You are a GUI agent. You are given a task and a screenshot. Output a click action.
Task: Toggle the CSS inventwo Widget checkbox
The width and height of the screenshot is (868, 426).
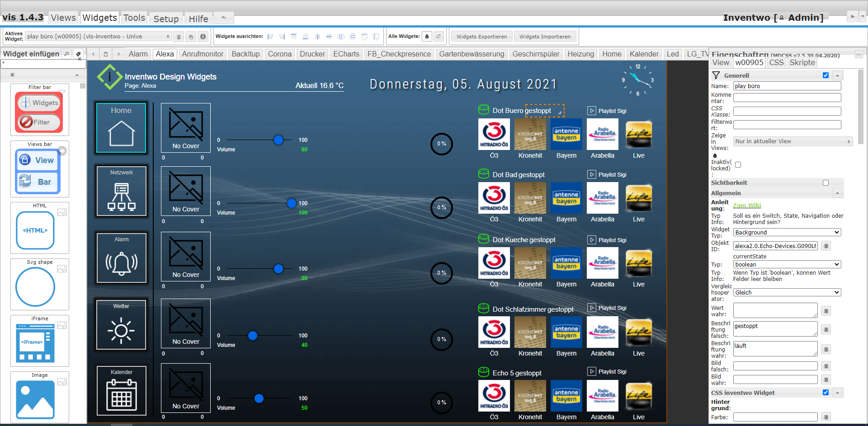coord(826,393)
